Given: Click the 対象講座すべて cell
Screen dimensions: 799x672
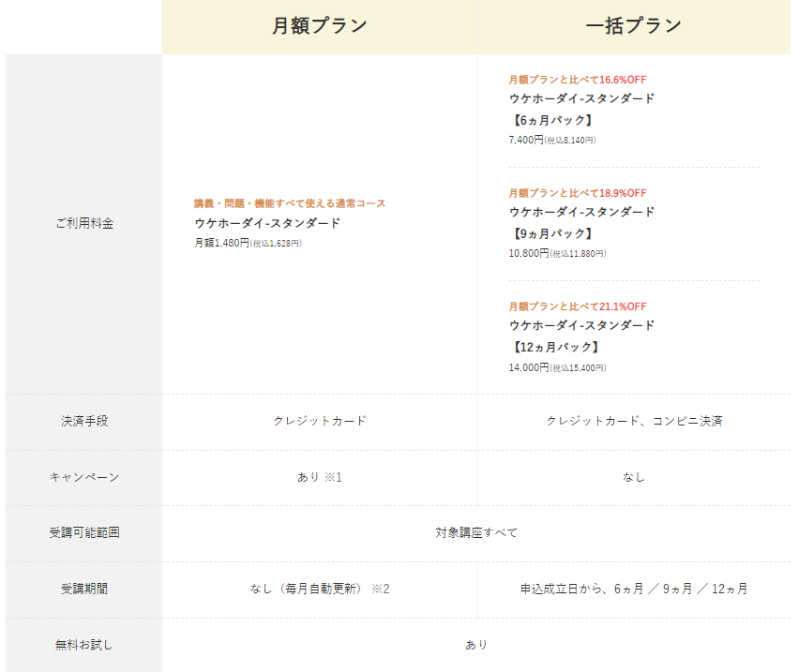Looking at the screenshot, I should coord(476,532).
